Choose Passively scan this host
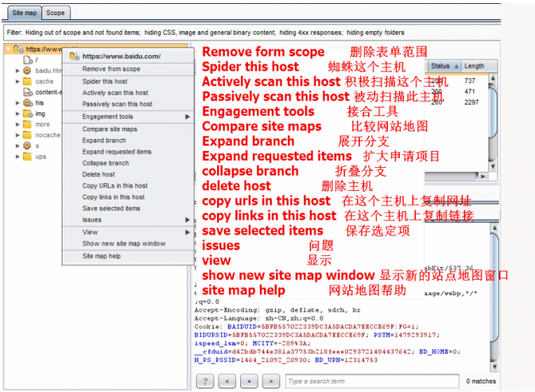 [x=128, y=104]
